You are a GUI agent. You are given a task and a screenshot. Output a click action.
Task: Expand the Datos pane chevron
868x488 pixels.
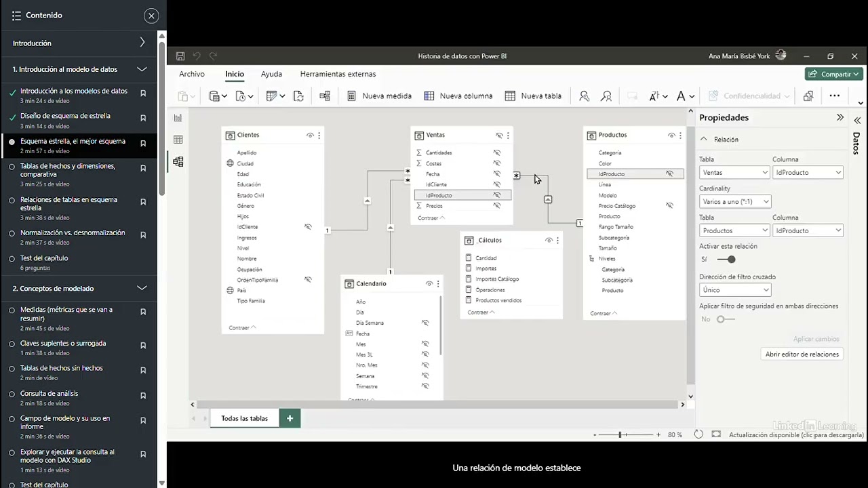[857, 120]
